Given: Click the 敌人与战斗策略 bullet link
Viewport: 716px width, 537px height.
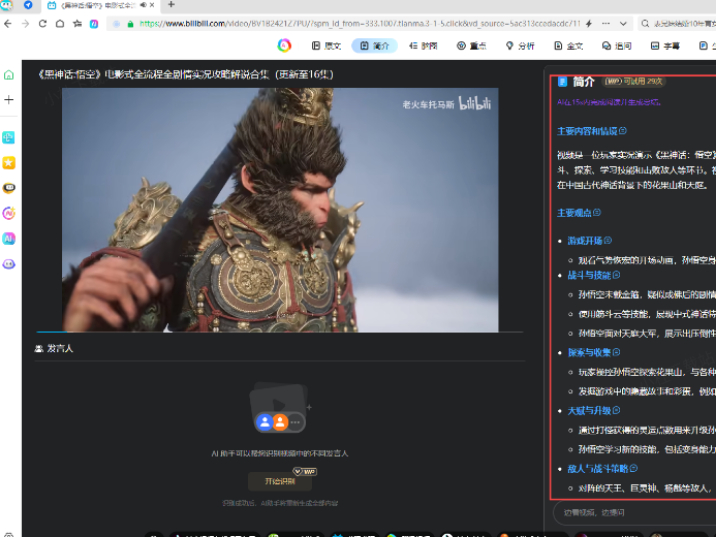Looking at the screenshot, I should click(602, 469).
